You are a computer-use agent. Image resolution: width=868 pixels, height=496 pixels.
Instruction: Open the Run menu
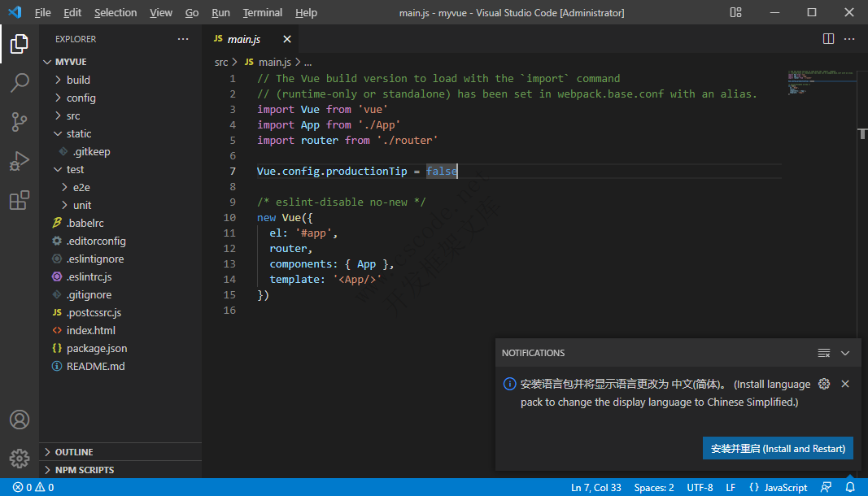[220, 12]
